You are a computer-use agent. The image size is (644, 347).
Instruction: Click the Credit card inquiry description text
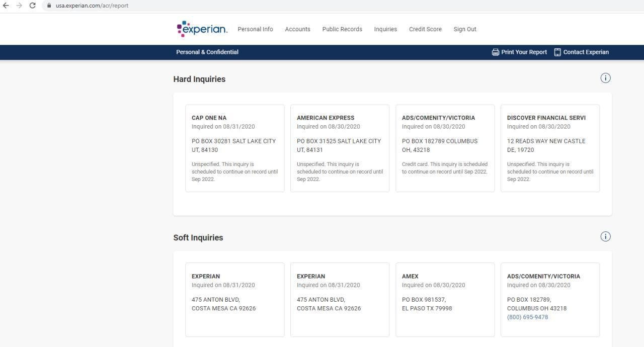445,168
